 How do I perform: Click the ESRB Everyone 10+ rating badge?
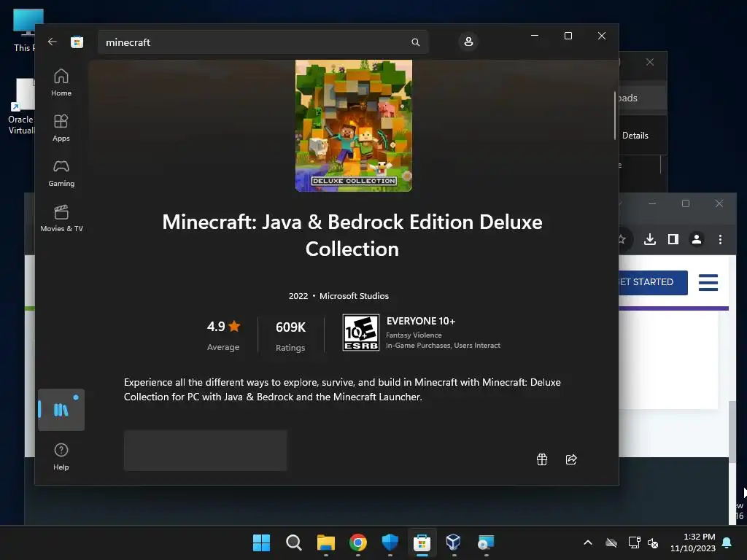(x=361, y=332)
